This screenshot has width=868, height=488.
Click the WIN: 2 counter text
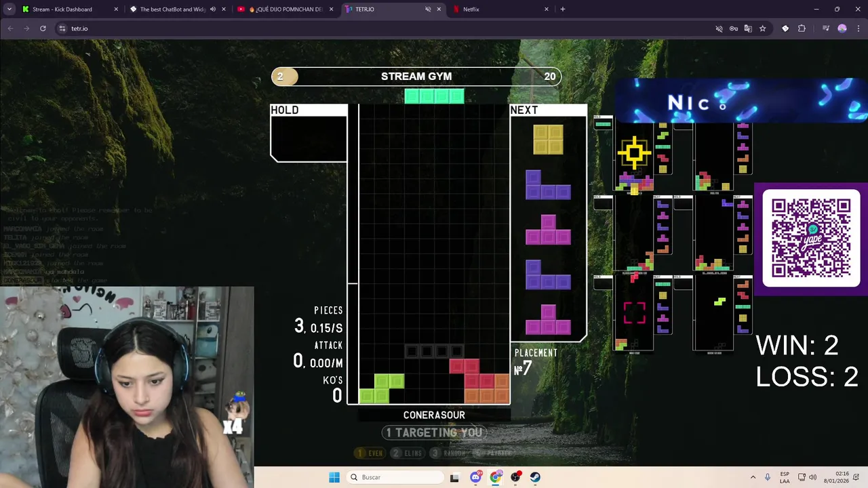[797, 346]
